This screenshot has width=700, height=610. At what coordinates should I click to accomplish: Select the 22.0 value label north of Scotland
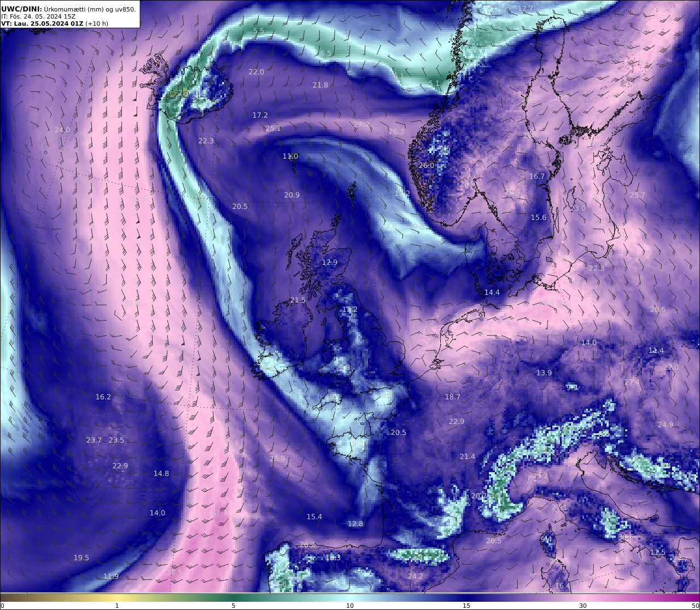pos(256,72)
